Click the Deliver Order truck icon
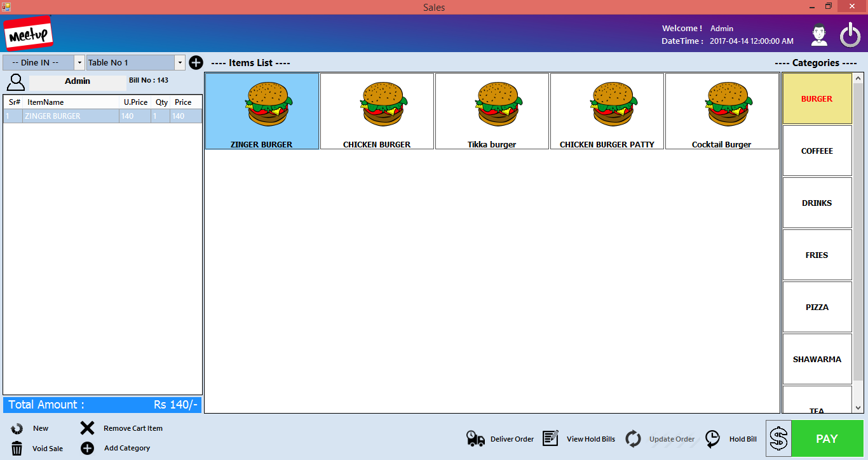The height and width of the screenshot is (460, 868). point(475,438)
